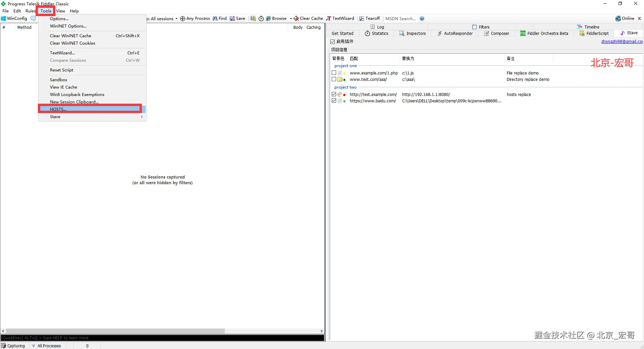The width and height of the screenshot is (644, 349).
Task: Select the 'Directory replace demo' cell
Action: tap(528, 80)
